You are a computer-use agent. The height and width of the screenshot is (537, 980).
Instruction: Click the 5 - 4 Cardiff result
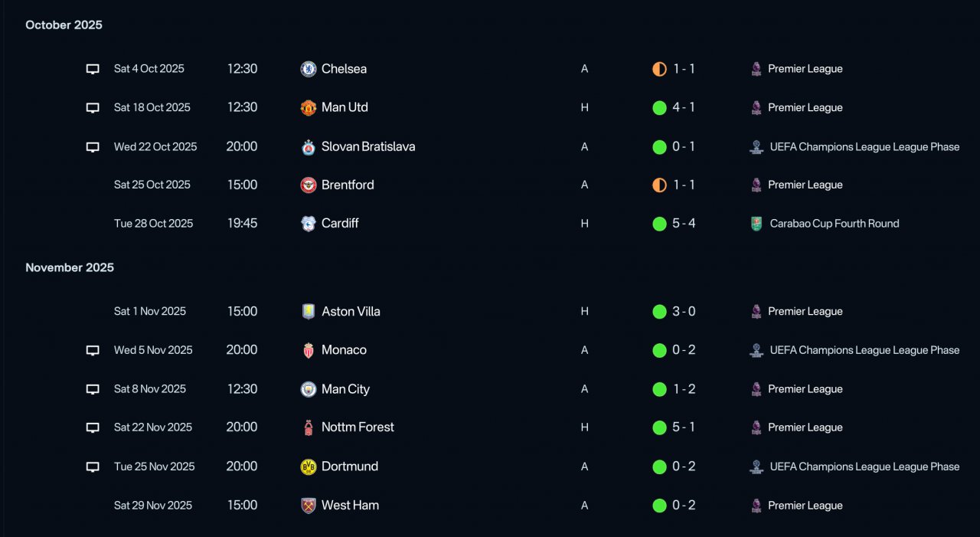tap(684, 224)
